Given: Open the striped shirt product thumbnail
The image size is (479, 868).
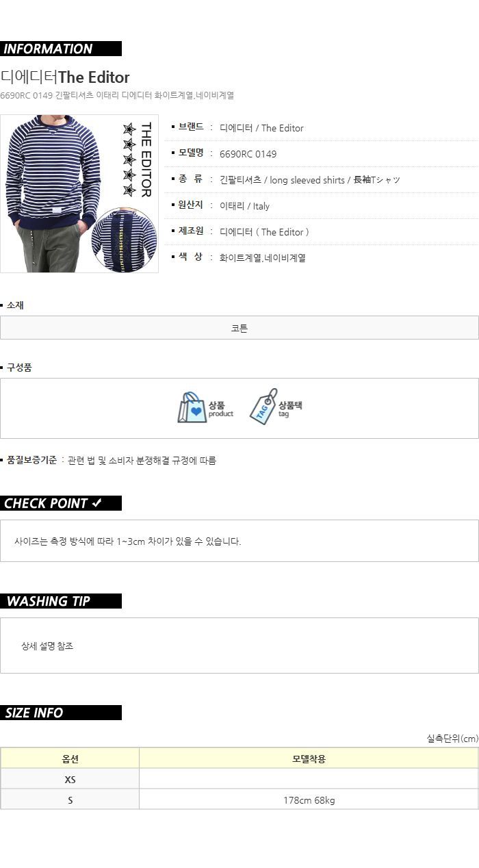Looking at the screenshot, I should pos(79,194).
